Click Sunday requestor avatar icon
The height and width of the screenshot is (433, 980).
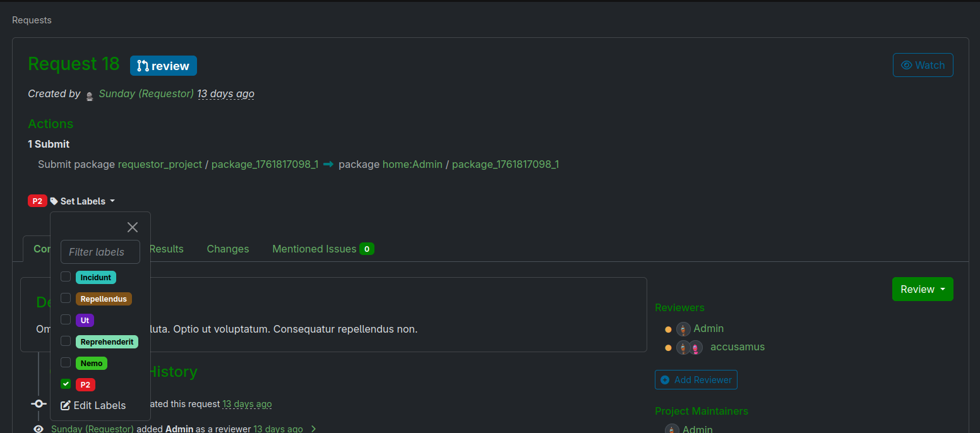tap(90, 95)
